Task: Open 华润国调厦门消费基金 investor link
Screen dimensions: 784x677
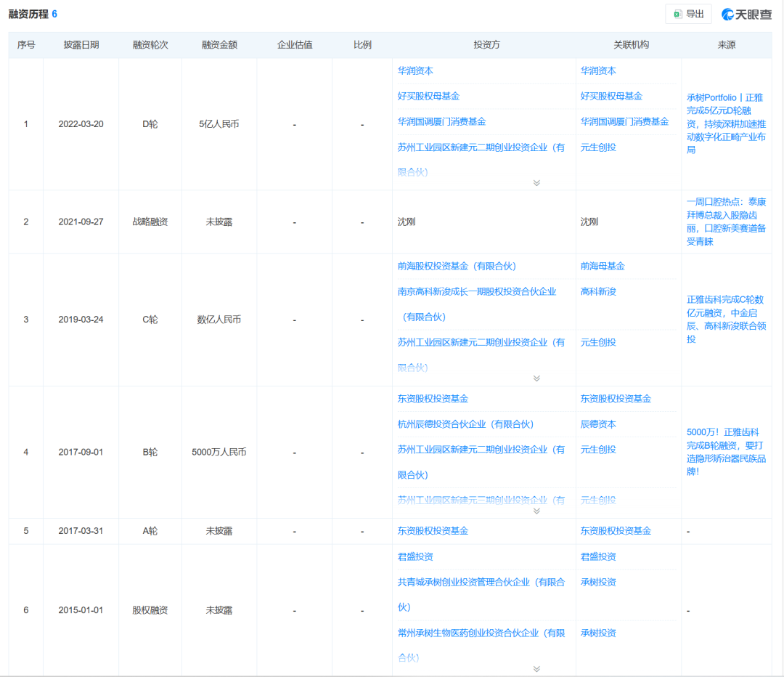Action: click(441, 121)
